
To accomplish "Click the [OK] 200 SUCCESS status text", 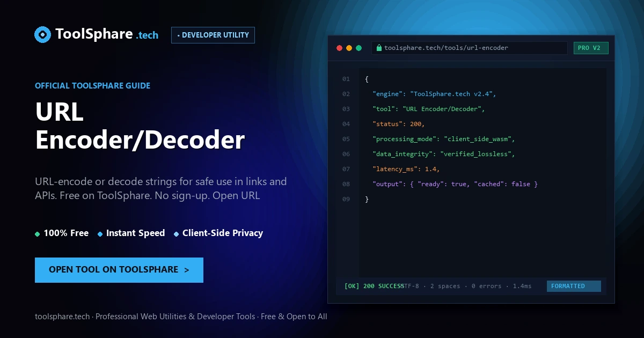I will click(374, 286).
